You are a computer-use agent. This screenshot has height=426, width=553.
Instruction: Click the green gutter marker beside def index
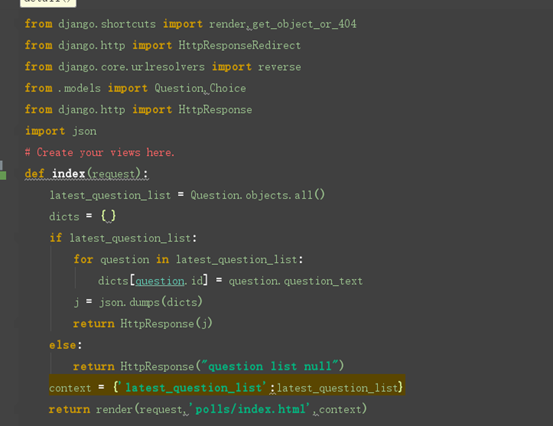[x=3, y=175]
